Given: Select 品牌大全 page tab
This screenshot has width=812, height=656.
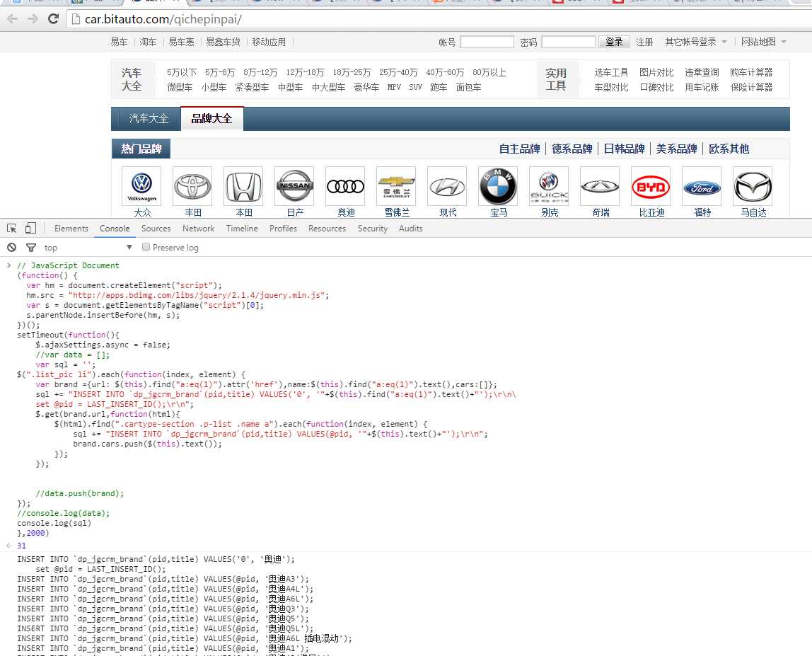Looking at the screenshot, I should (x=211, y=119).
